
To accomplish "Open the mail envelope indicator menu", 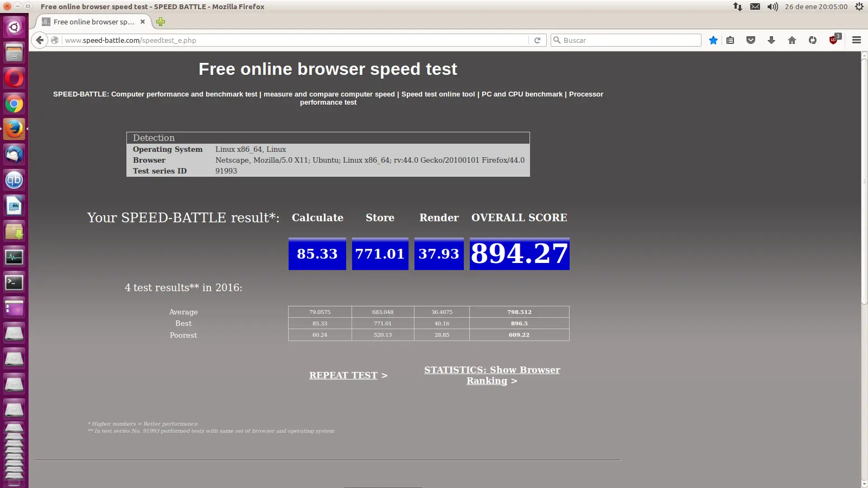I will pyautogui.click(x=755, y=7).
